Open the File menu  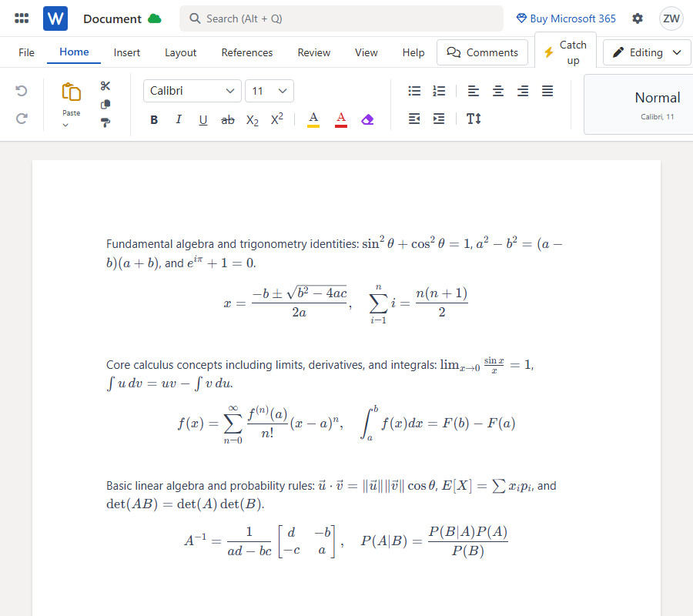point(26,52)
